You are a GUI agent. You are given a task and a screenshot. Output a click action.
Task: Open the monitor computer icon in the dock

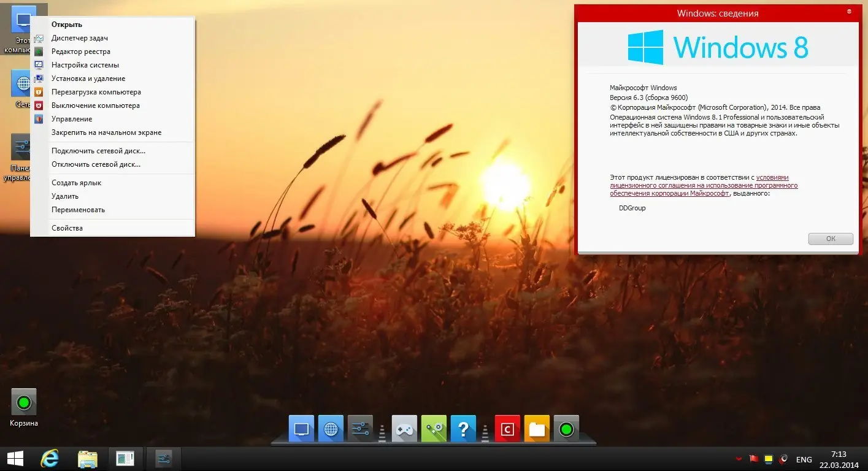coord(301,429)
